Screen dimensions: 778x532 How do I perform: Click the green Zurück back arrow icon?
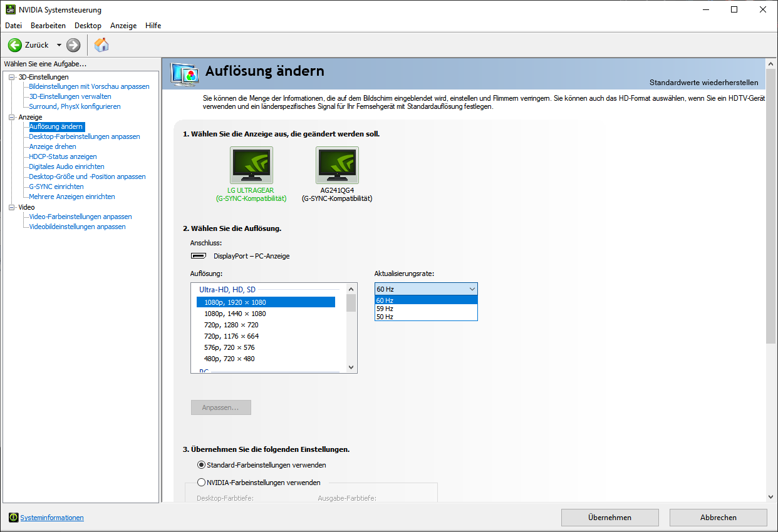(x=15, y=45)
